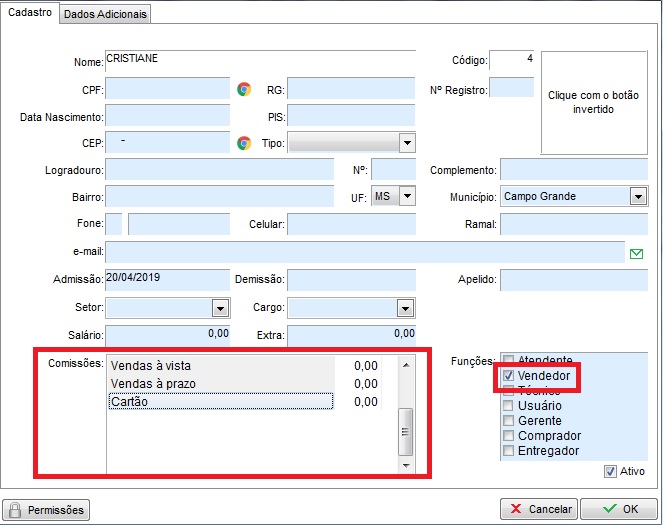Image resolution: width=663 pixels, height=525 pixels.
Task: Open the Permissões button
Action: 47,510
